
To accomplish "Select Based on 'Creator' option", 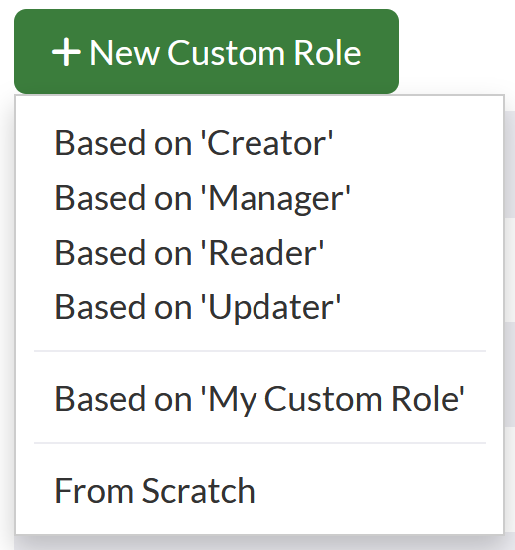I will click(x=259, y=143).
